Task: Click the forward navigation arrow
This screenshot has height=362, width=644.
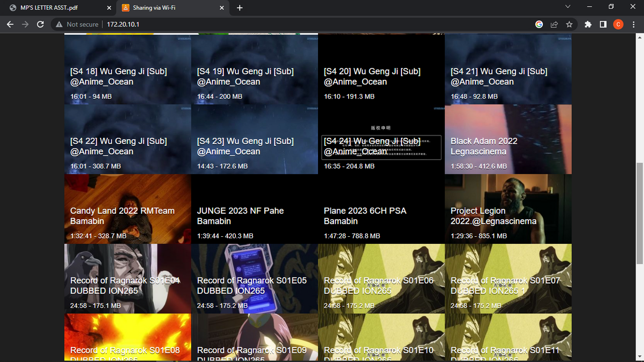Action: coord(25,24)
